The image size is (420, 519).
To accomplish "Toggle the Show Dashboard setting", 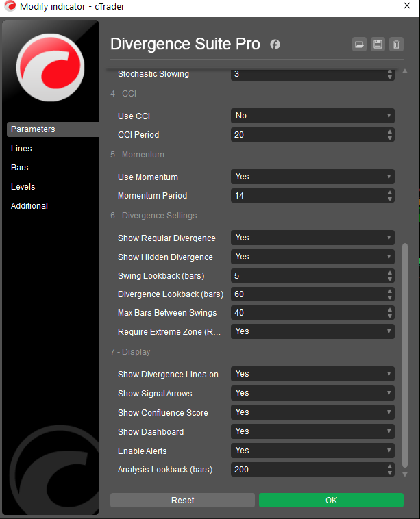I will click(x=312, y=431).
